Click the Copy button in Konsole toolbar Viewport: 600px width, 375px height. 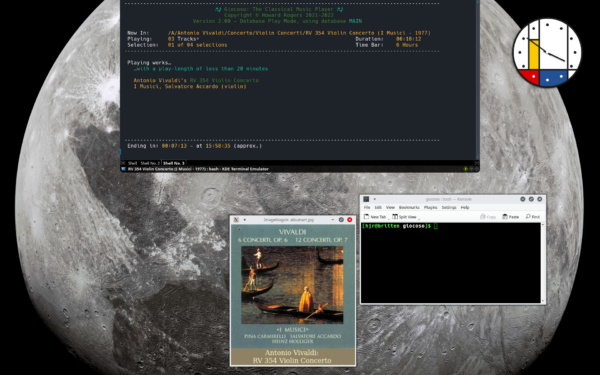(x=488, y=217)
